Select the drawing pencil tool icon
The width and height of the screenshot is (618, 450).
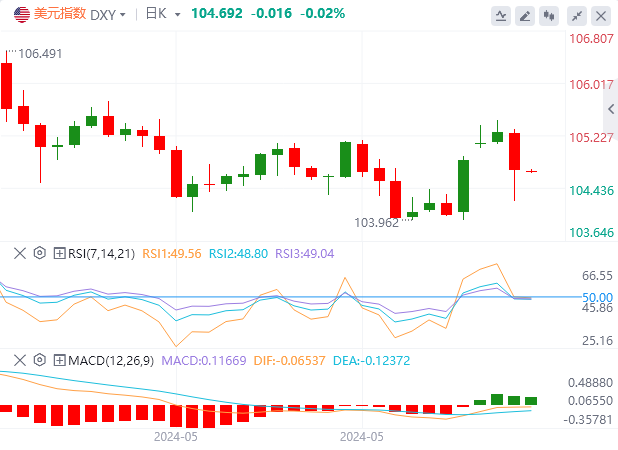pyautogui.click(x=526, y=15)
